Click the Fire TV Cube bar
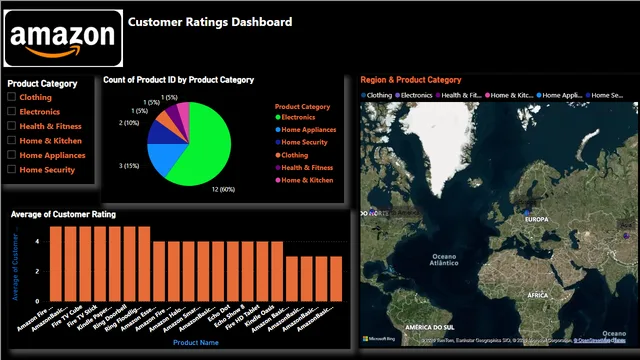 [85, 264]
